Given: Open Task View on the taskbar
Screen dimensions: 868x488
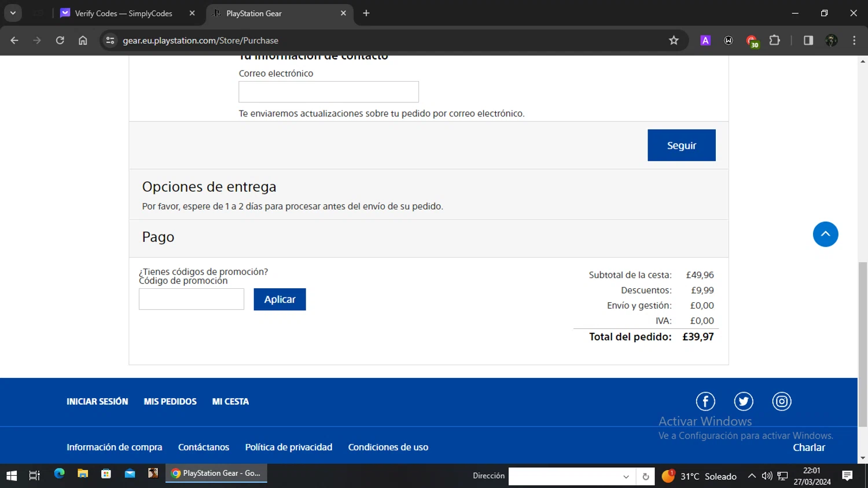Looking at the screenshot, I should point(35,476).
